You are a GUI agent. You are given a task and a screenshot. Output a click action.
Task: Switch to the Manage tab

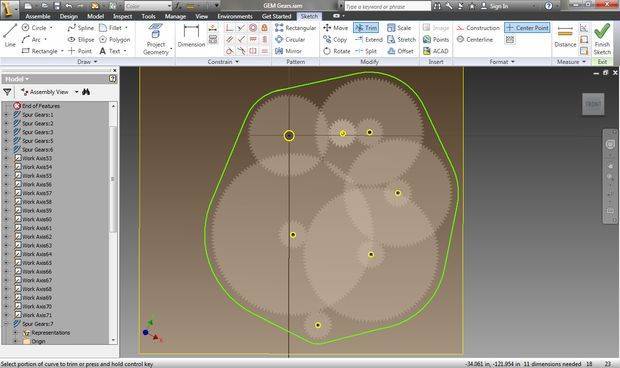[x=175, y=16]
